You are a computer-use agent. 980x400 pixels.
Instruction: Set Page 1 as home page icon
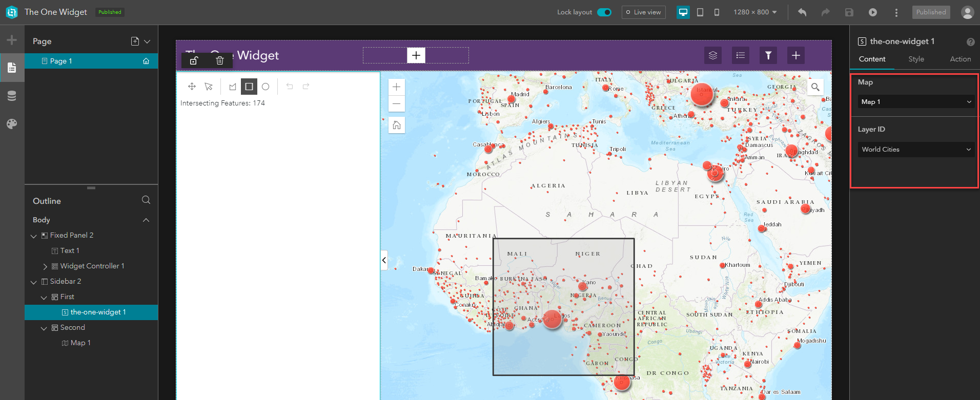click(x=146, y=61)
